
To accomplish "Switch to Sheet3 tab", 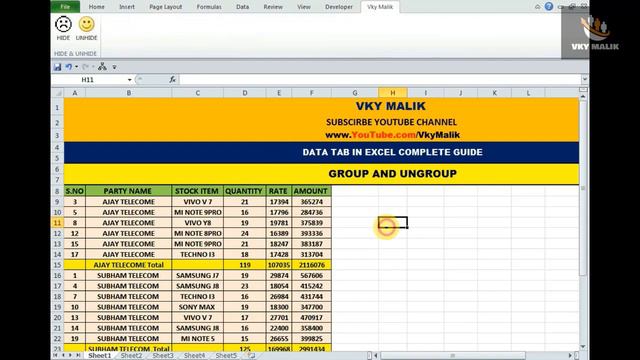I will coord(163,356).
